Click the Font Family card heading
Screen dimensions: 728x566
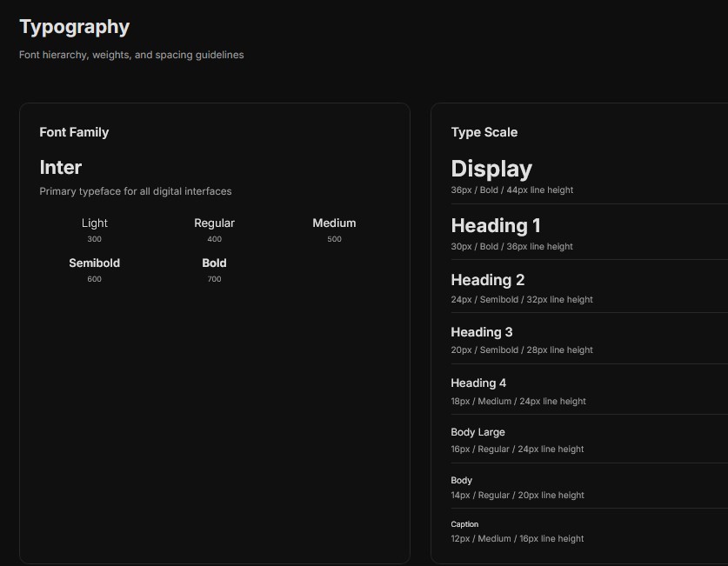(x=74, y=132)
